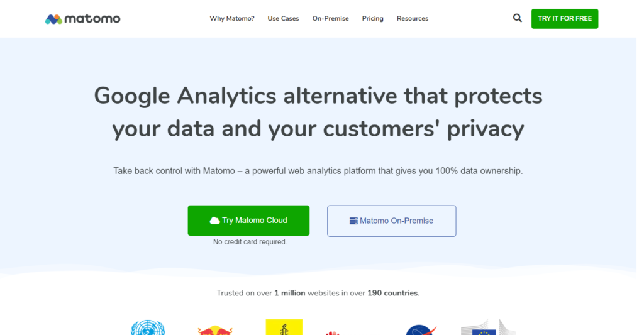The width and height of the screenshot is (644, 335).
Task: Click the European Commission logo
Action: tap(487, 328)
